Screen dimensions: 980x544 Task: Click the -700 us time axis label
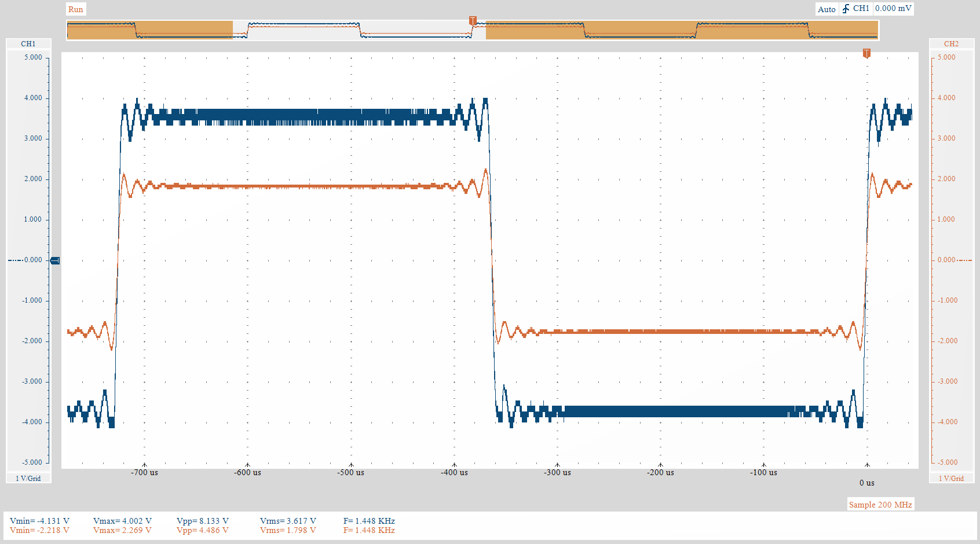(x=144, y=472)
